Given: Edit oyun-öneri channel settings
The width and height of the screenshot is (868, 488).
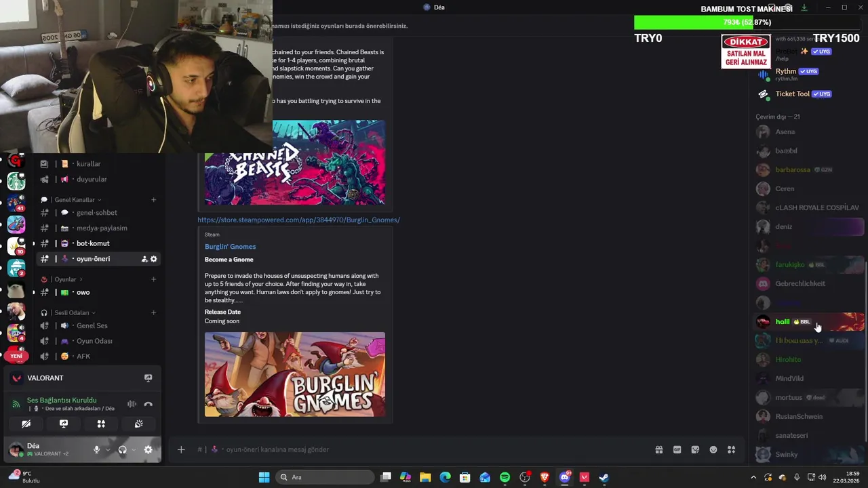Looking at the screenshot, I should 154,259.
